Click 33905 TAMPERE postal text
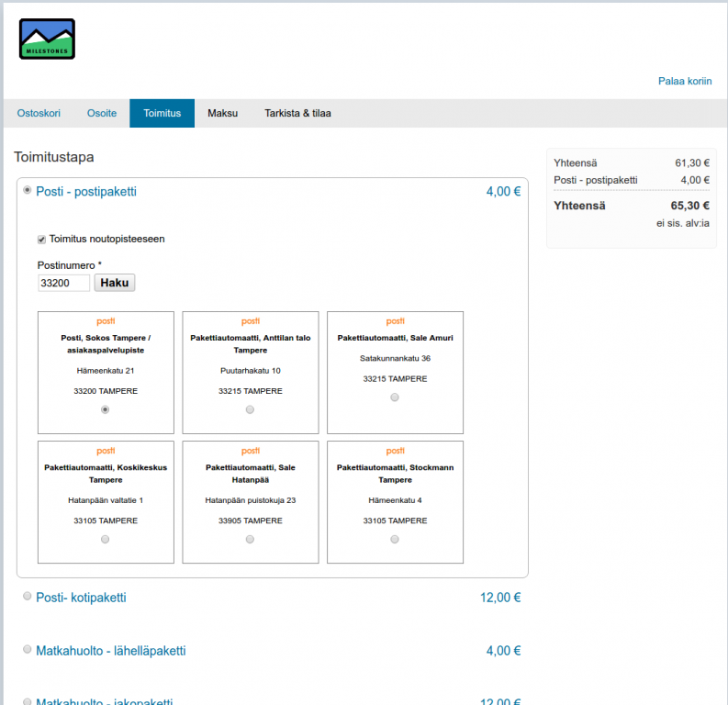728x705 pixels. click(251, 520)
